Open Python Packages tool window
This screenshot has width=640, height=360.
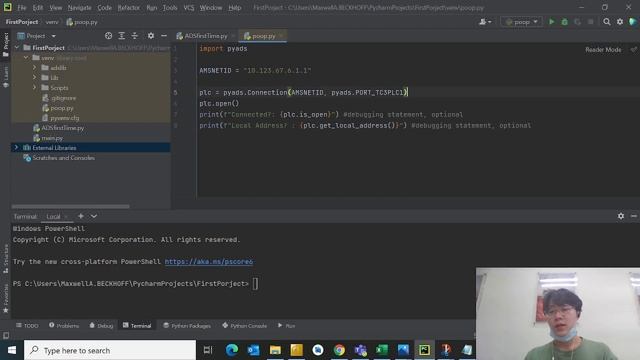click(187, 326)
